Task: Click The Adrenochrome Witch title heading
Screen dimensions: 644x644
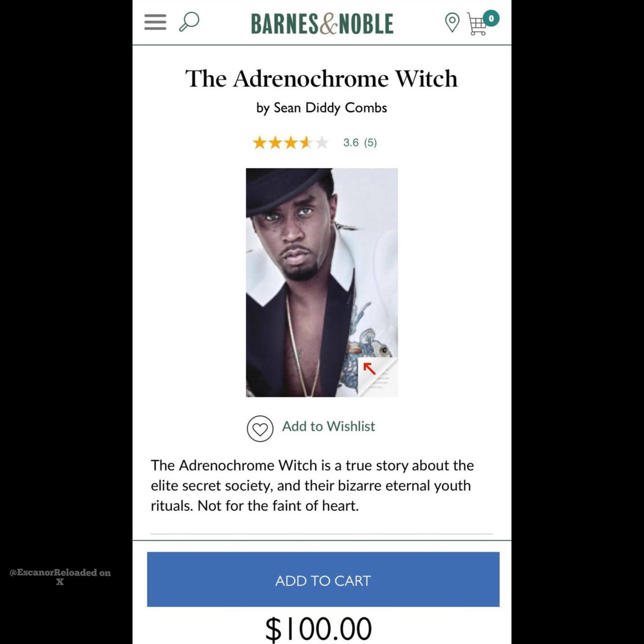Action: (x=321, y=79)
